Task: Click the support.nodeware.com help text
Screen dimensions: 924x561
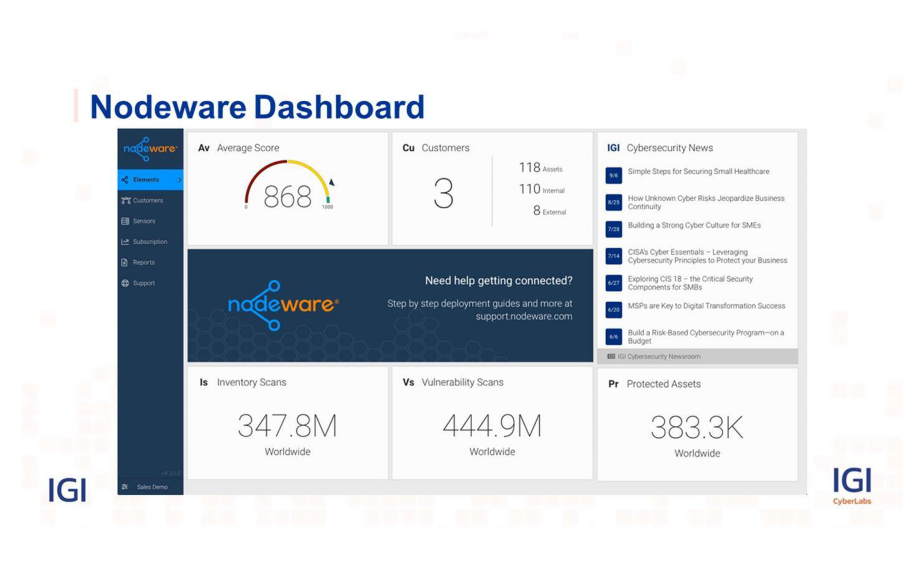Action: coord(524,317)
